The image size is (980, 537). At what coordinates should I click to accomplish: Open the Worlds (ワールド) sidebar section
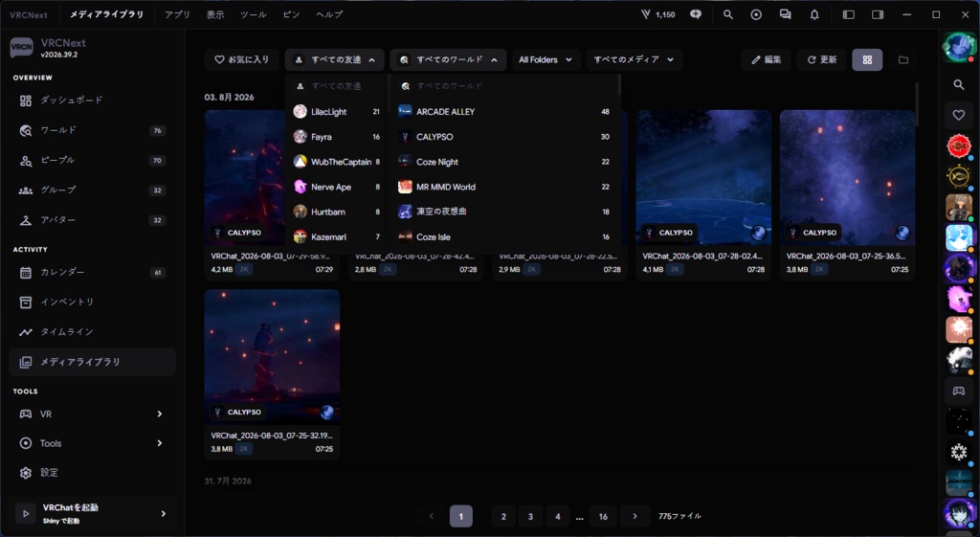93,130
